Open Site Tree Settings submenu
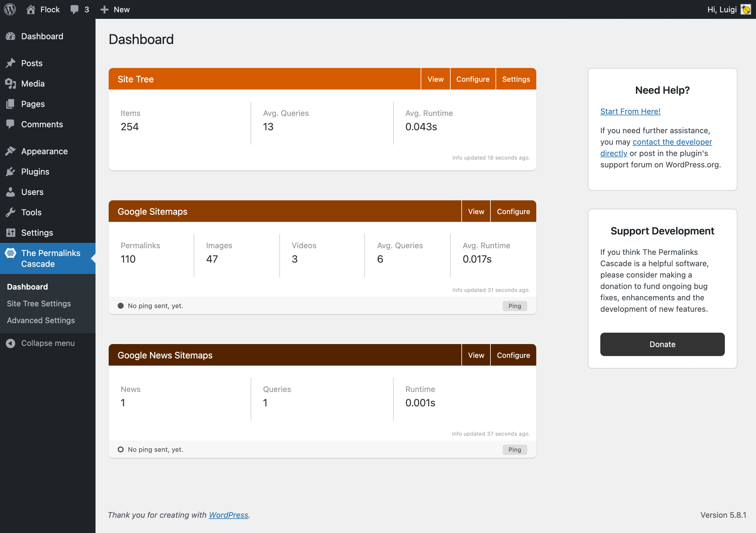The height and width of the screenshot is (533, 756). [x=39, y=304]
